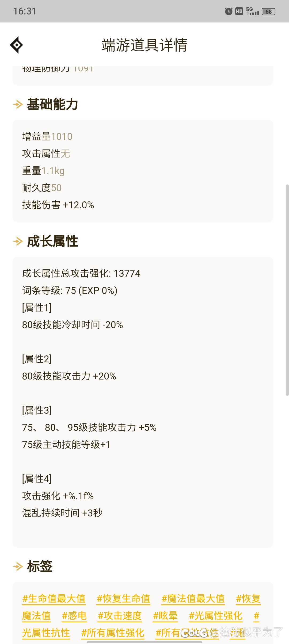The image size is (289, 644).
Task: Open the #光属性强化 tag
Action: (x=215, y=616)
